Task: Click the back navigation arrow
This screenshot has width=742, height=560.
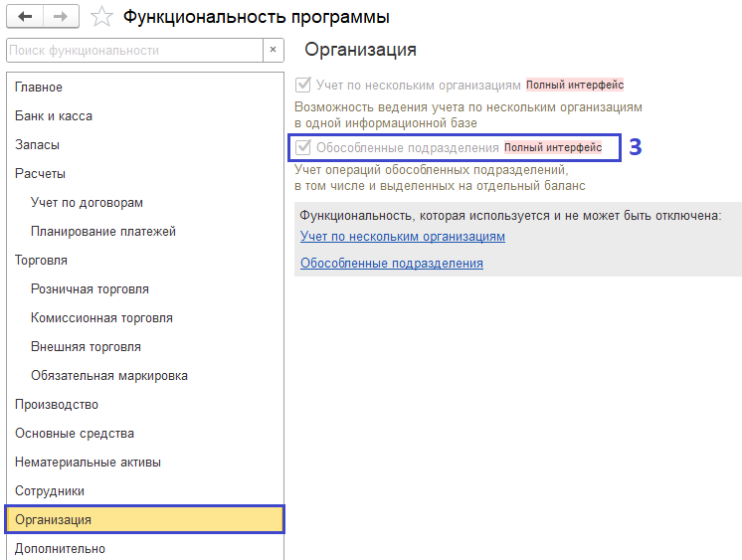Action: (25, 17)
